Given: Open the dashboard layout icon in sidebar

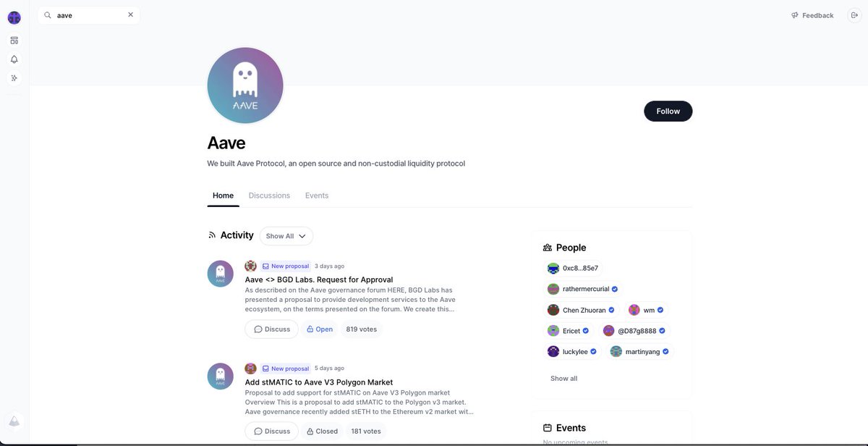Looking at the screenshot, I should point(14,41).
